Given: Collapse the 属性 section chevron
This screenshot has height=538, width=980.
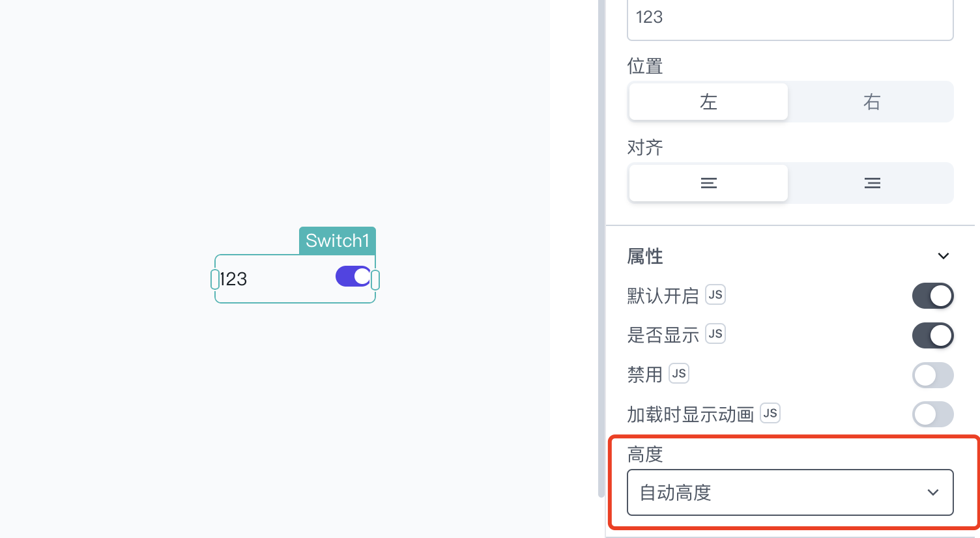Looking at the screenshot, I should [943, 256].
